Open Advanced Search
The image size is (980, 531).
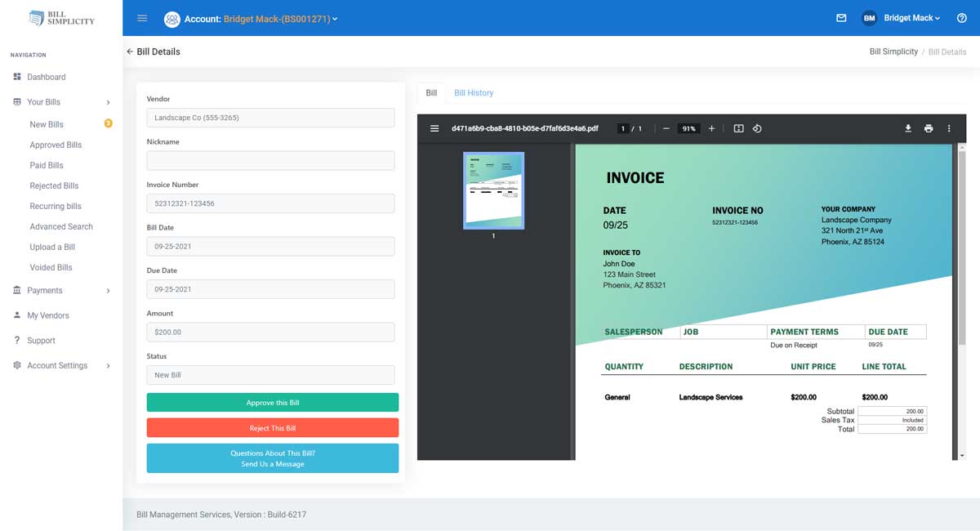click(61, 226)
